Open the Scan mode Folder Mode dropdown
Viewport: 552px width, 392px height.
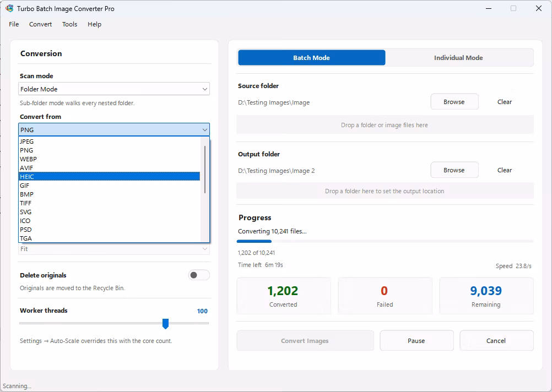(x=113, y=89)
